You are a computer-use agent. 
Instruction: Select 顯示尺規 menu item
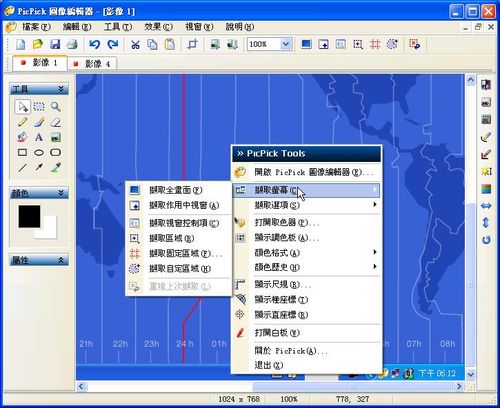click(x=306, y=285)
